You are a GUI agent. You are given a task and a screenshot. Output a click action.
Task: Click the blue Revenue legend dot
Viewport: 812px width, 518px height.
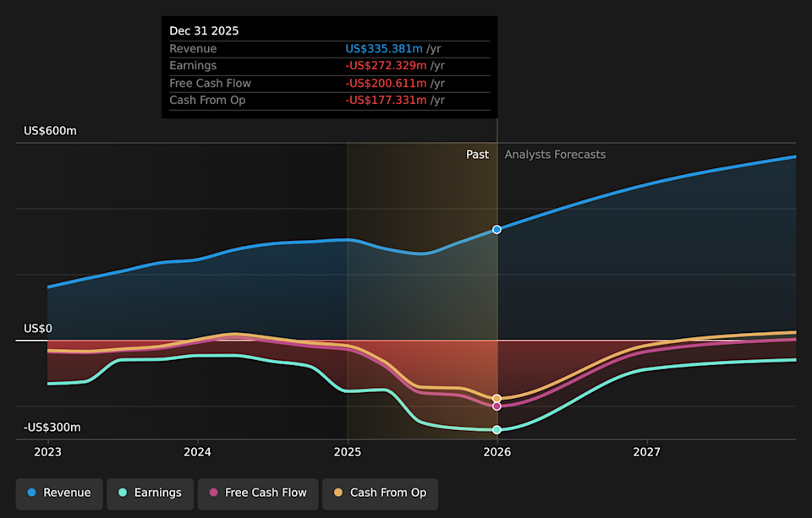(x=32, y=493)
